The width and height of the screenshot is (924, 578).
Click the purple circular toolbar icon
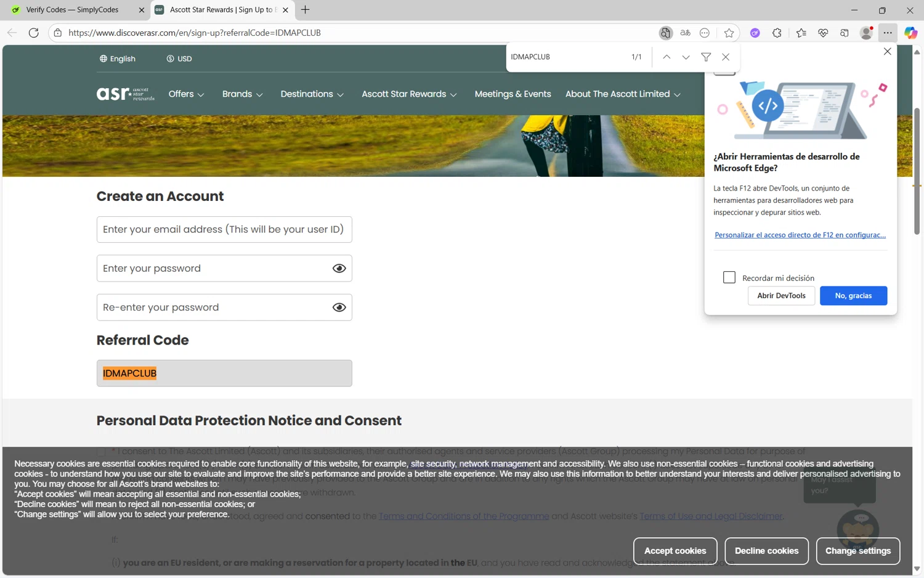point(755,33)
